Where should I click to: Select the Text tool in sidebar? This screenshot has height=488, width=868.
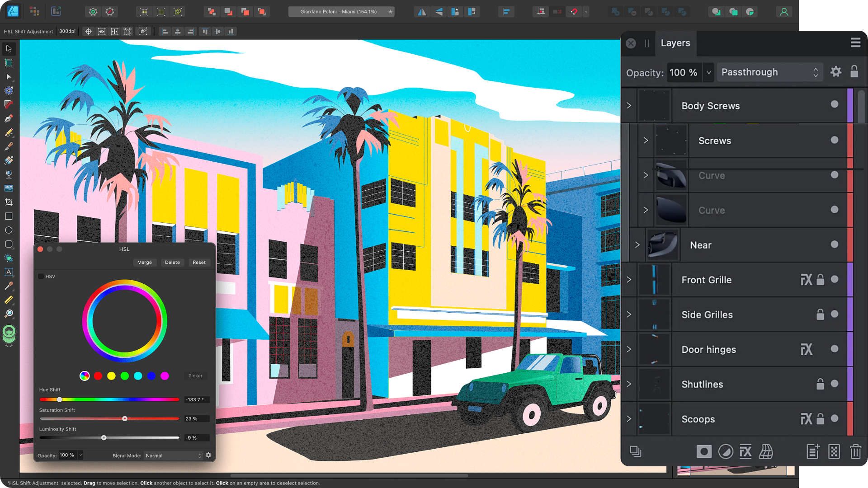pyautogui.click(x=8, y=272)
